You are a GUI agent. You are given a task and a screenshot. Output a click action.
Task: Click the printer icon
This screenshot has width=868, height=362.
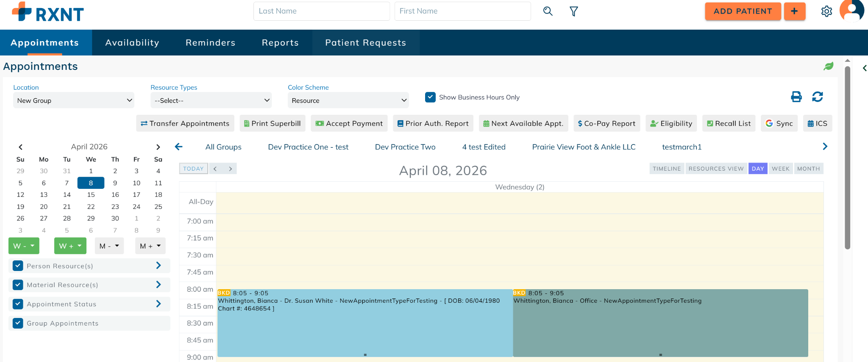[796, 97]
